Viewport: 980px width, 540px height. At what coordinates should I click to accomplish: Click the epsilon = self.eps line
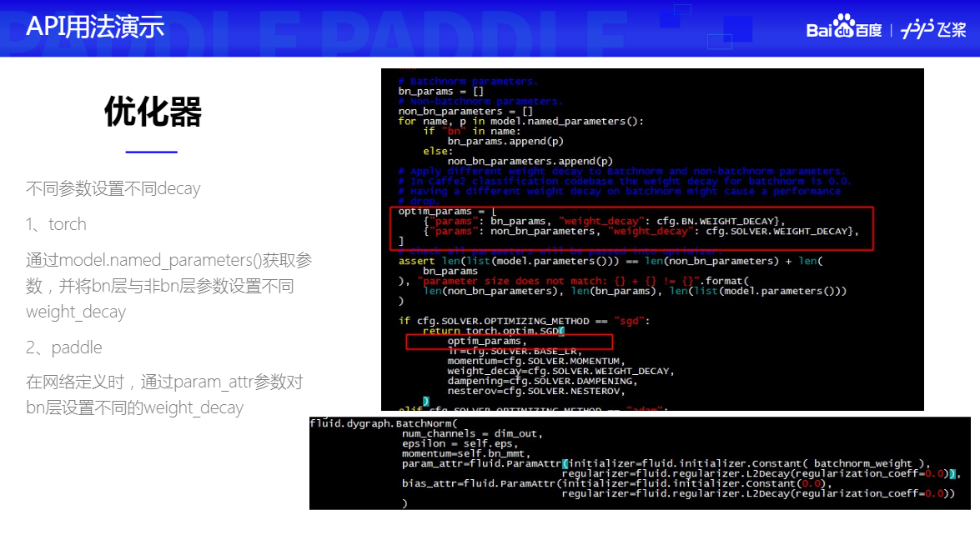460,443
